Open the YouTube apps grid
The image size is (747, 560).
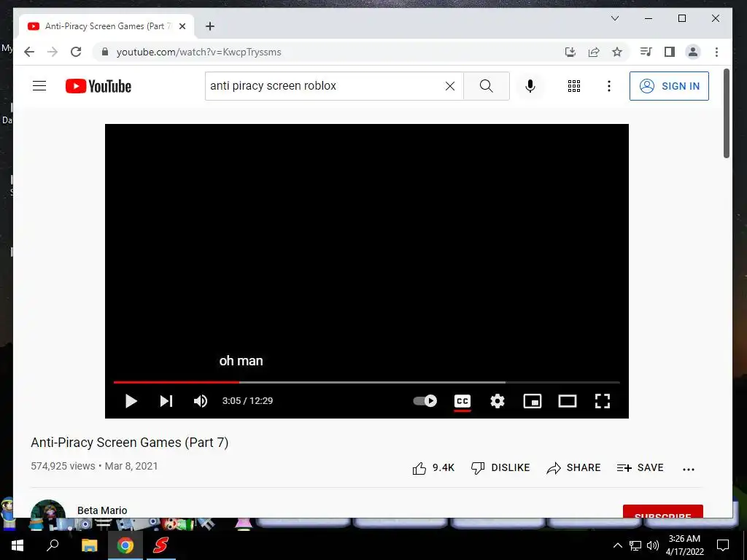point(573,86)
